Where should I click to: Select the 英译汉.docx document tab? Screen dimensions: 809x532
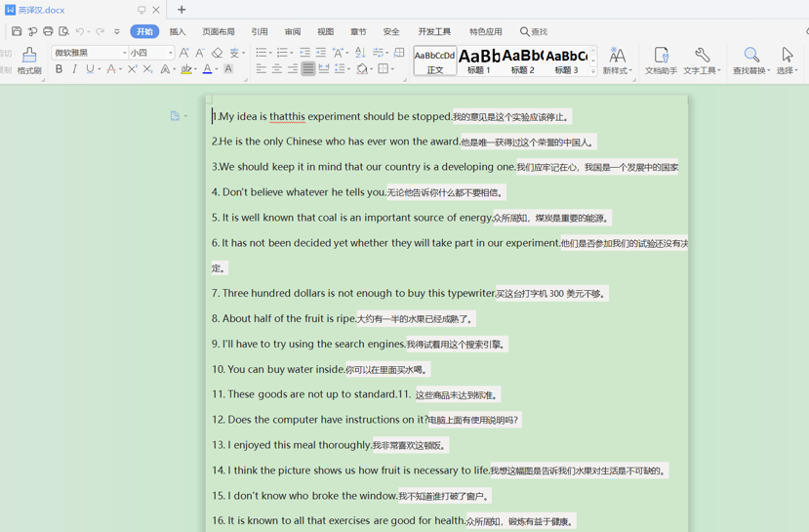(41, 10)
